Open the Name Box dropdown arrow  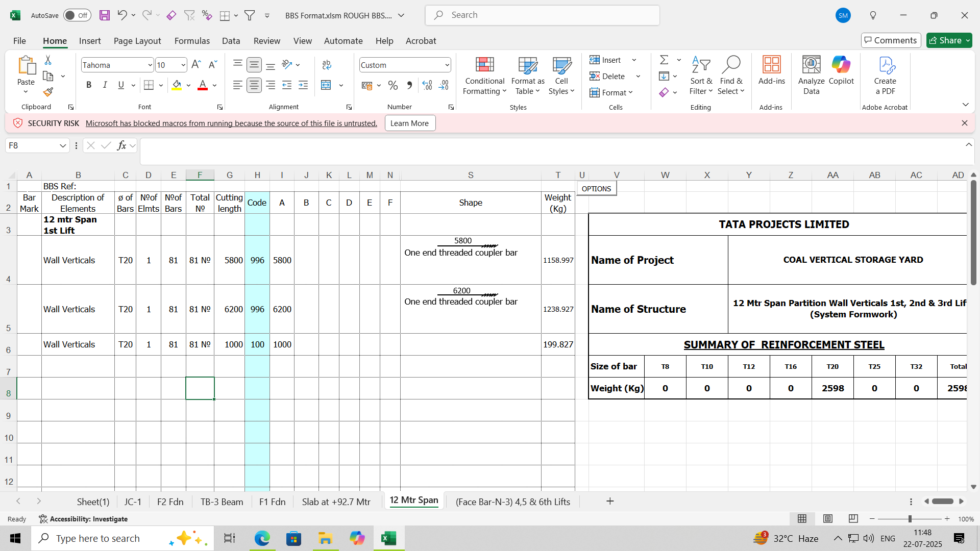pos(63,146)
